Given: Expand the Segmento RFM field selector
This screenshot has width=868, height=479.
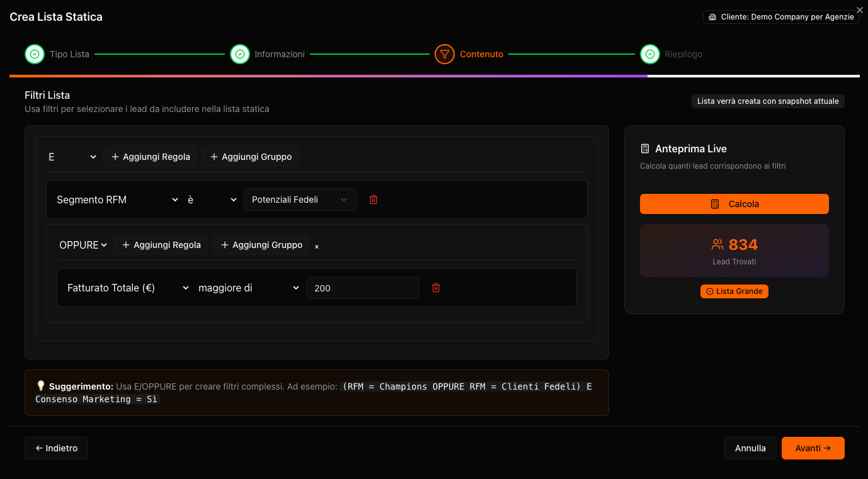Looking at the screenshot, I should (117, 200).
